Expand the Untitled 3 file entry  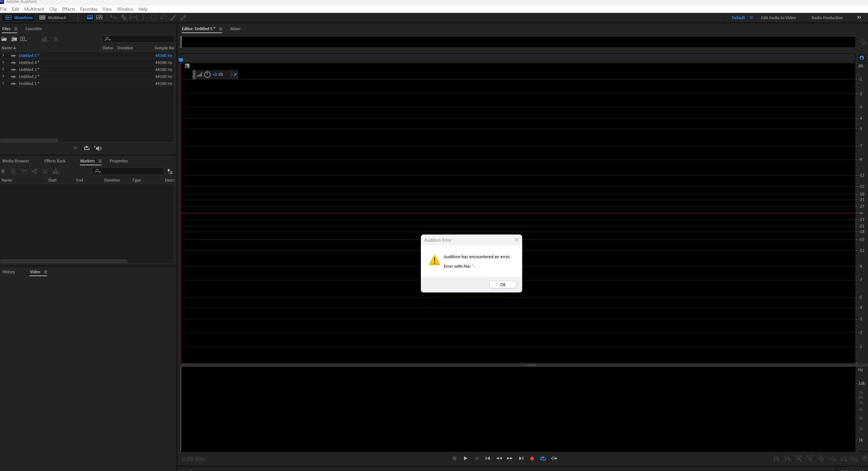point(3,69)
